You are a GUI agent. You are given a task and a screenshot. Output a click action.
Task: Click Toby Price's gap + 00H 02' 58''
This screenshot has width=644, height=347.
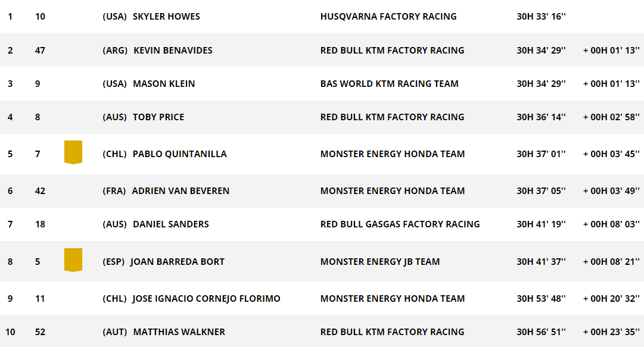611,117
